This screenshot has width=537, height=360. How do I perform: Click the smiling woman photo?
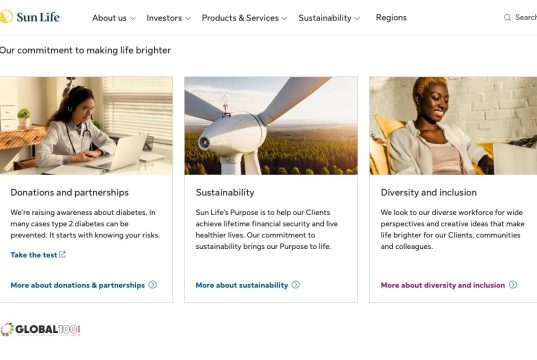point(453,126)
